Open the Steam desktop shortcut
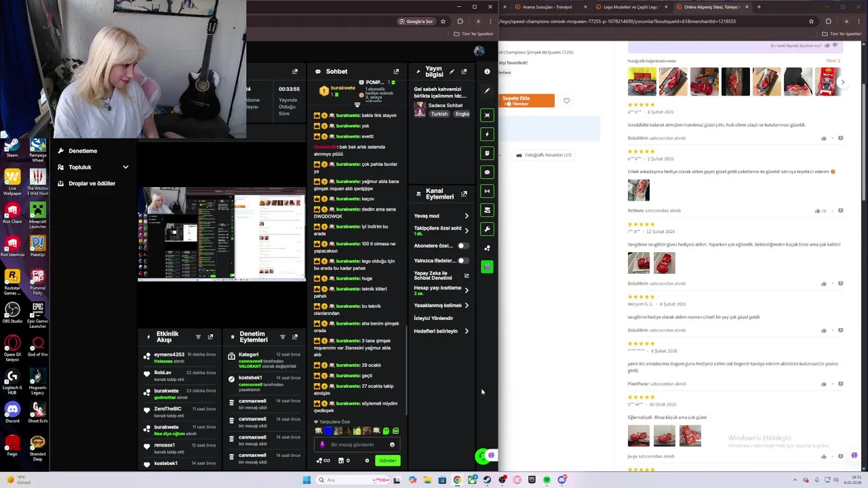Image resolution: width=868 pixels, height=488 pixels. pyautogui.click(x=12, y=147)
